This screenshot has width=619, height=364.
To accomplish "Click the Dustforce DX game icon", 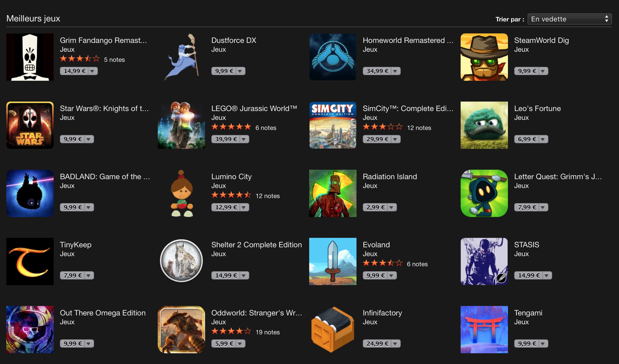I will pos(181,57).
